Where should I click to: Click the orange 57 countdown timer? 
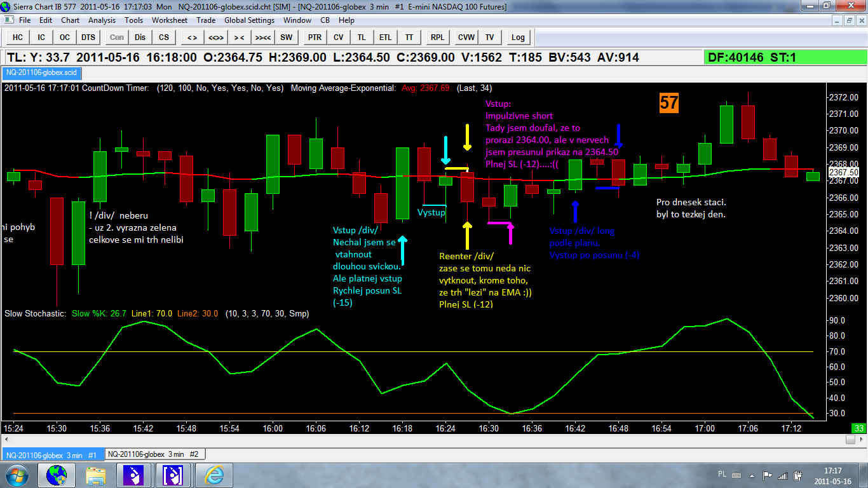click(668, 103)
